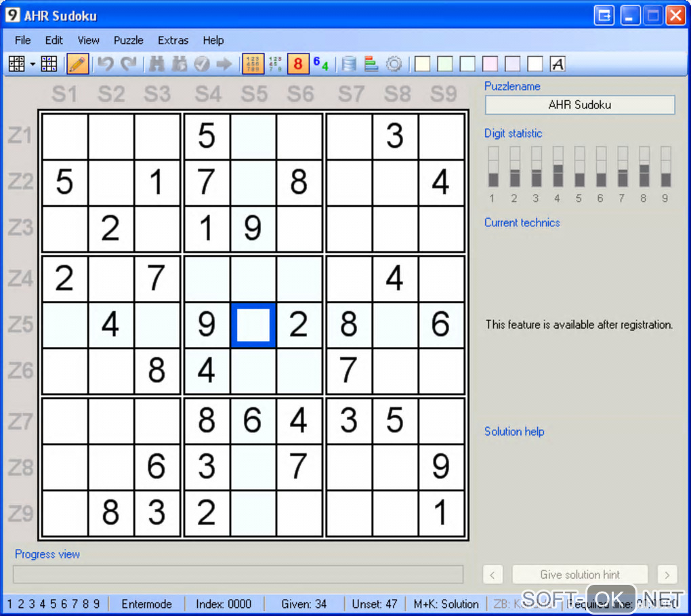Viewport: 691px width, 616px height.
Task: Click the right arrow next-step icon
Action: click(x=224, y=64)
